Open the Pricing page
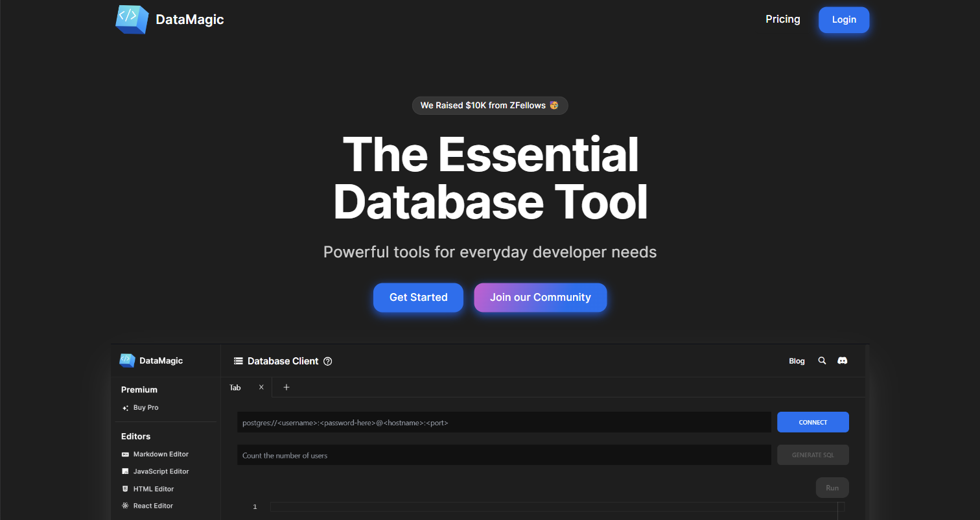Screen dimensions: 980x520 [782, 19]
